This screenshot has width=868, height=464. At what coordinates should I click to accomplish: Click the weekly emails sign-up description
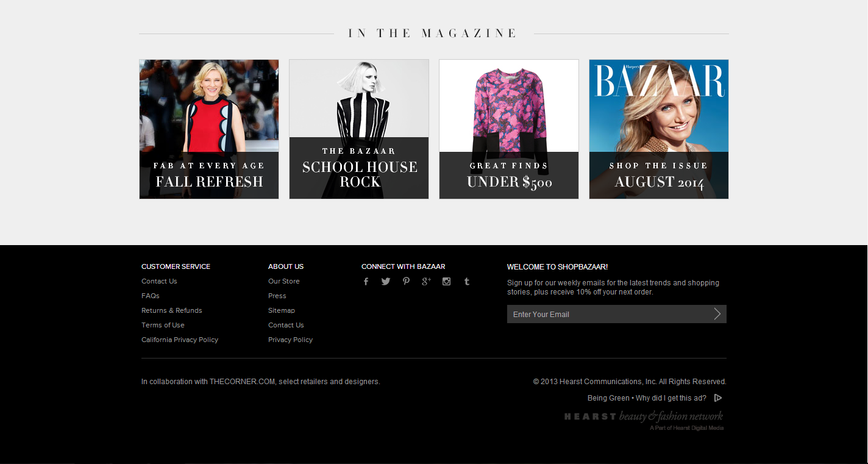613,287
